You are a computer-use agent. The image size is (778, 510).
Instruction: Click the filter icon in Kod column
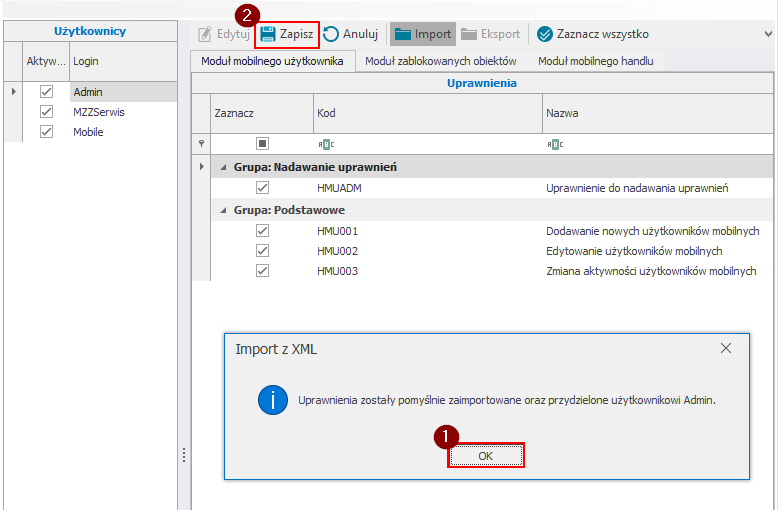tap(324, 144)
